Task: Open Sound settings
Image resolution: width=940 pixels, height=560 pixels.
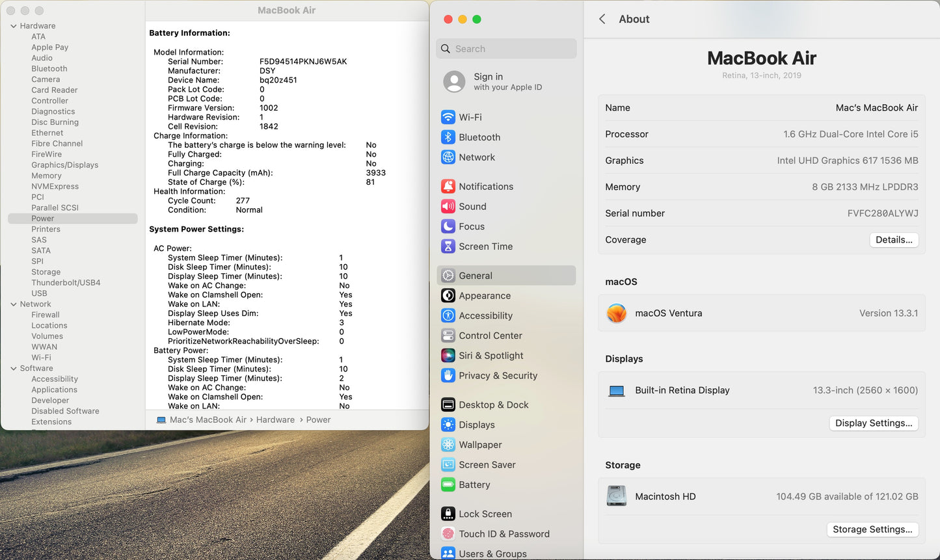Action: tap(472, 206)
